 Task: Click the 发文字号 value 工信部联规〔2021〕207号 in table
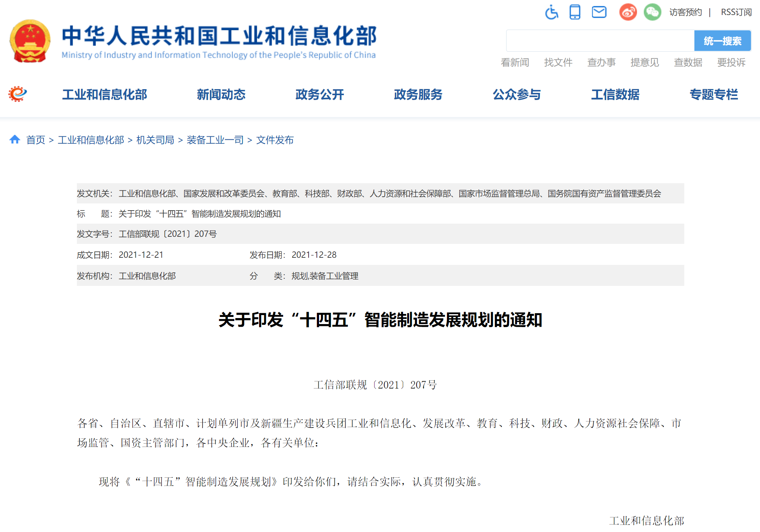[168, 234]
